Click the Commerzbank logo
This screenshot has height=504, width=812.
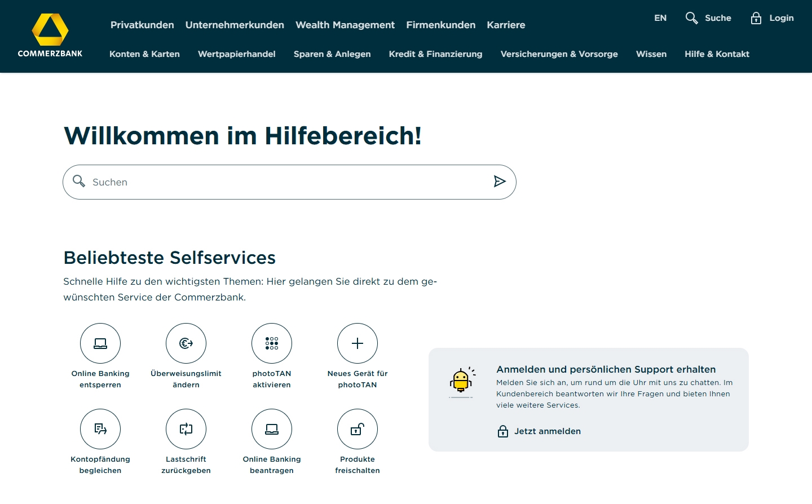click(50, 36)
